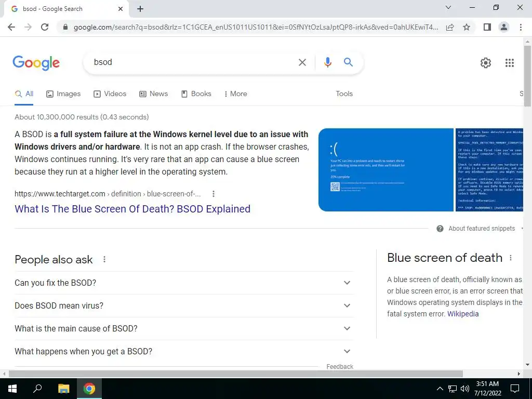Click the Google logo
The width and height of the screenshot is (532, 399).
pos(36,63)
